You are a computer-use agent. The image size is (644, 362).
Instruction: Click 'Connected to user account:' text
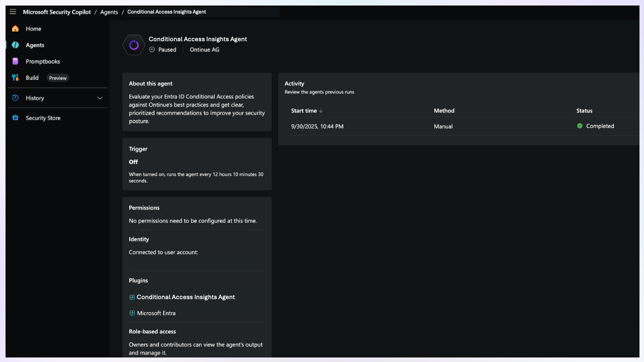click(164, 252)
